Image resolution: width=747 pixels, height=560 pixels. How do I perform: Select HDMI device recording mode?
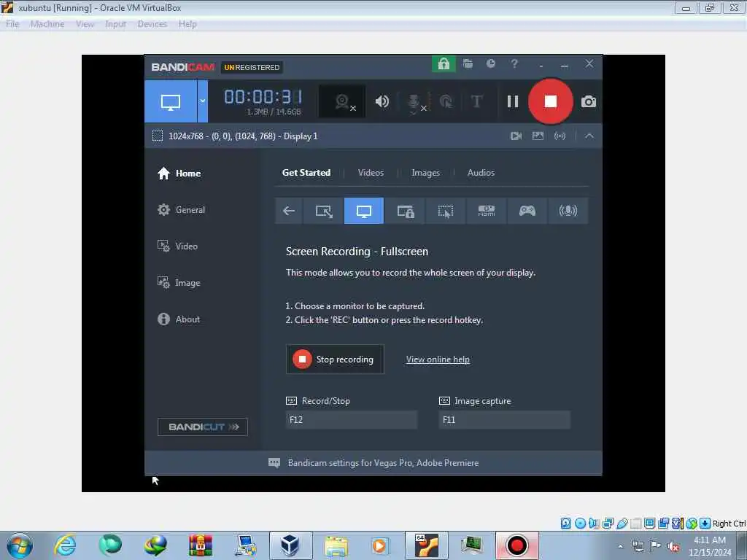tap(486, 211)
